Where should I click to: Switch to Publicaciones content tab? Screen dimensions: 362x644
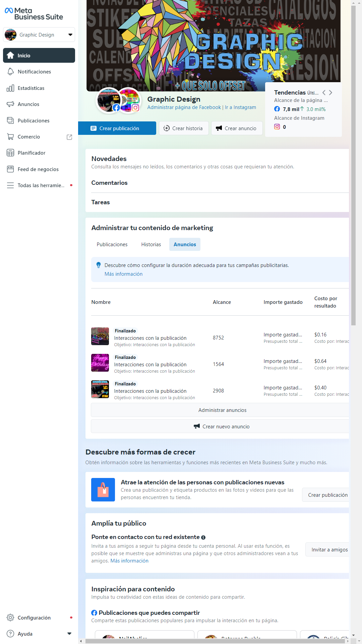[112, 245]
